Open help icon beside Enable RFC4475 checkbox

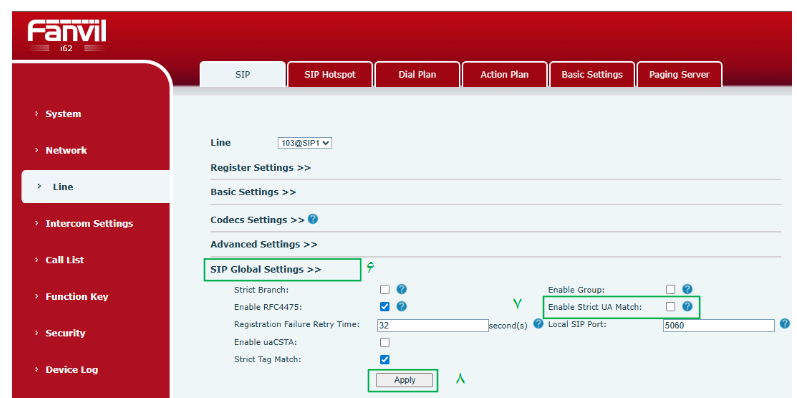coord(402,306)
